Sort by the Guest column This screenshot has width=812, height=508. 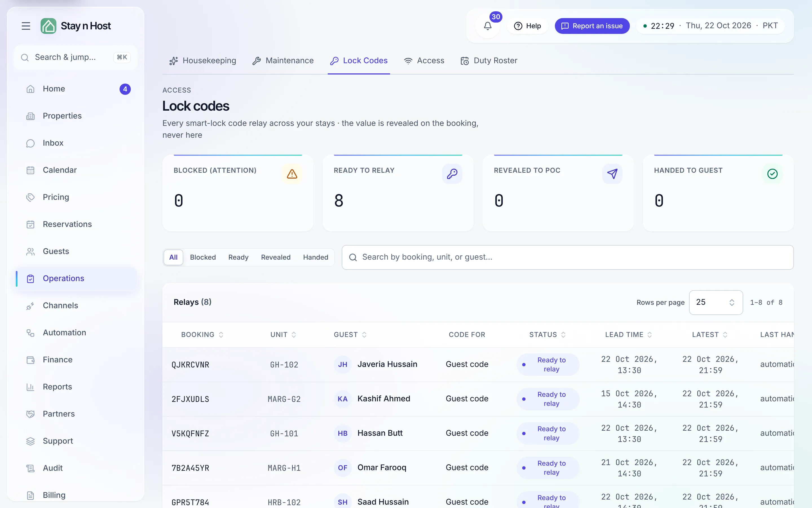[350, 335]
